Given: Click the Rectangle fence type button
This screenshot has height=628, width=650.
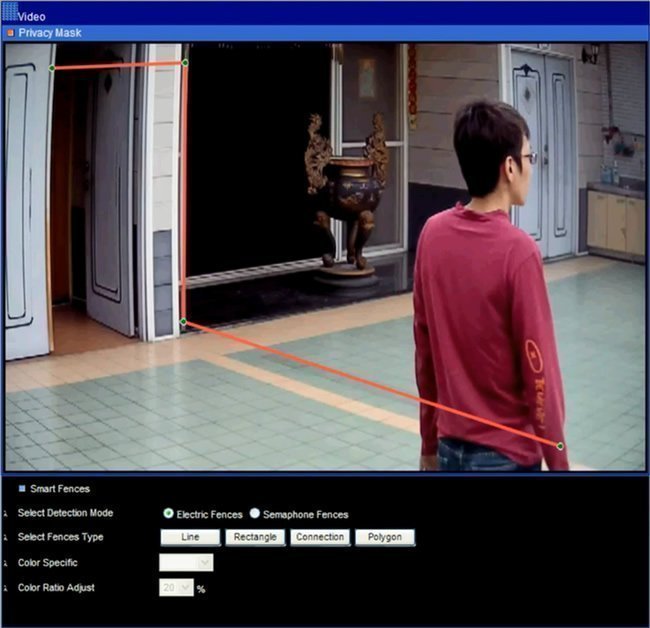Looking at the screenshot, I should coord(255,537).
